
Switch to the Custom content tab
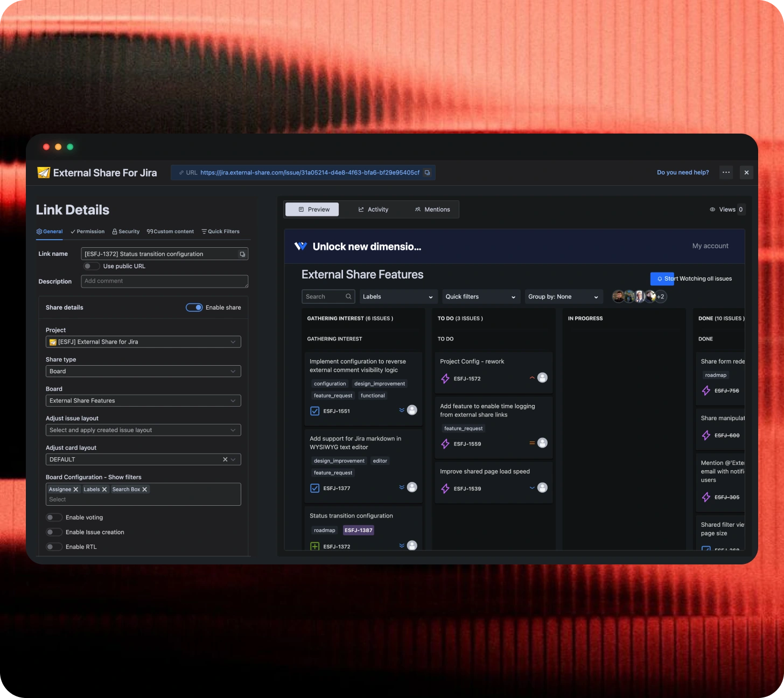pyautogui.click(x=170, y=232)
